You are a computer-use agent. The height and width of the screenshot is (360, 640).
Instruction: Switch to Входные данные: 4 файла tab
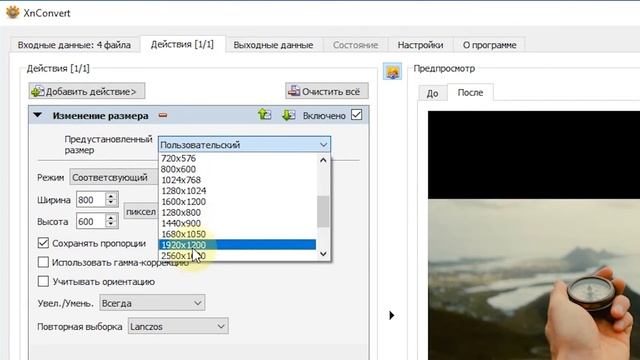tap(74, 45)
